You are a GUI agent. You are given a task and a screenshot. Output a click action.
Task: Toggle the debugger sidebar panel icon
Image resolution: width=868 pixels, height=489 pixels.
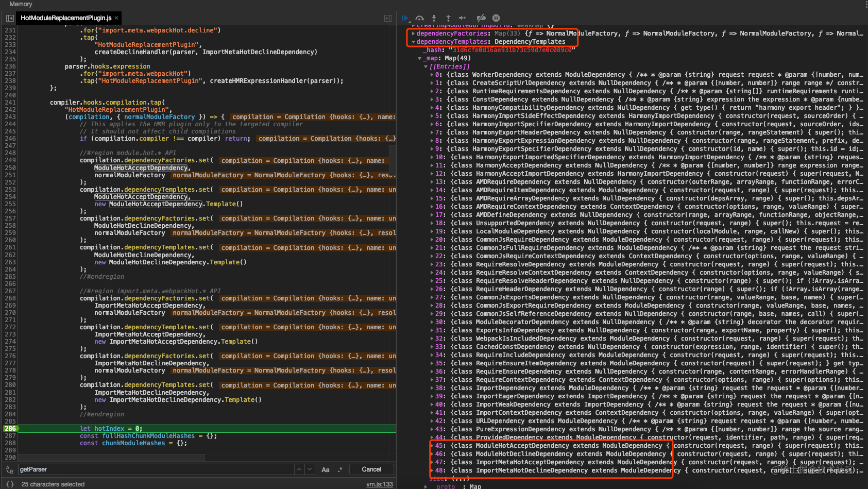coord(388,18)
